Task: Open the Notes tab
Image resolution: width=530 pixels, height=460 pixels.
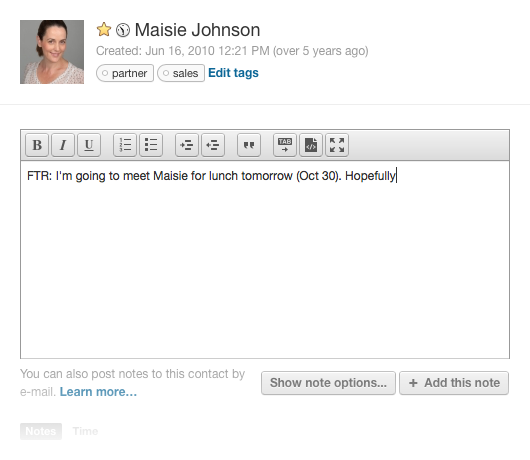Action: click(x=41, y=431)
